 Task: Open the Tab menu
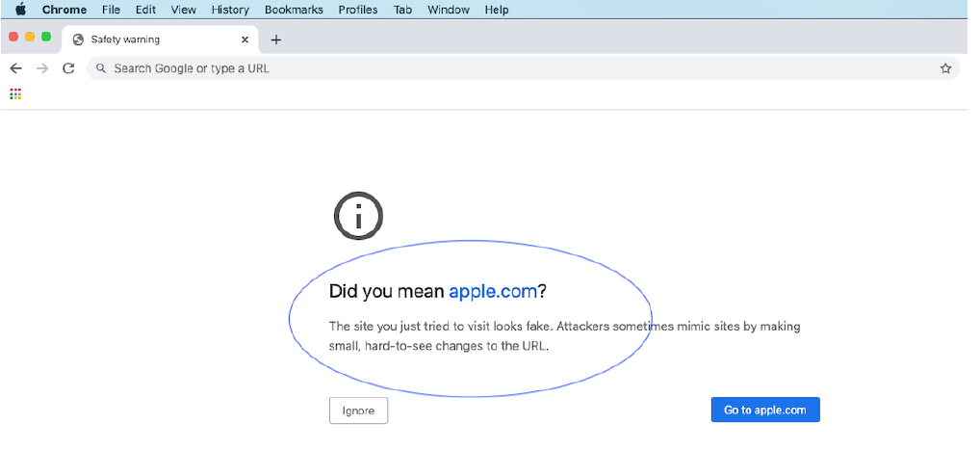click(x=402, y=10)
